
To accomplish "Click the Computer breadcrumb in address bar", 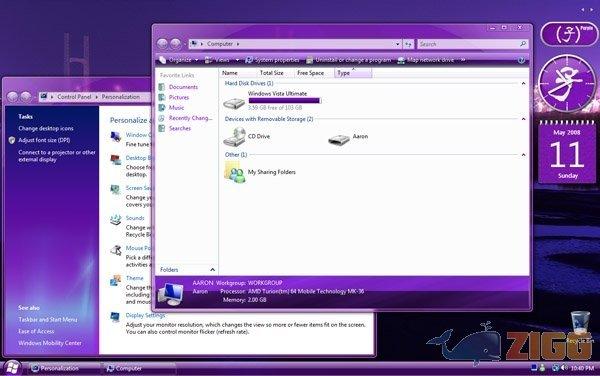I will pyautogui.click(x=220, y=44).
